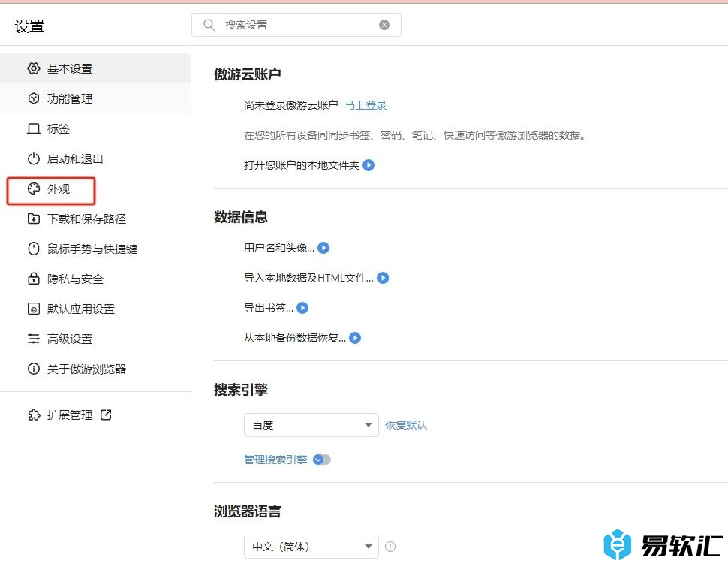Click 恢复默认 next to search engine
Image resolution: width=728 pixels, height=564 pixels.
click(406, 425)
